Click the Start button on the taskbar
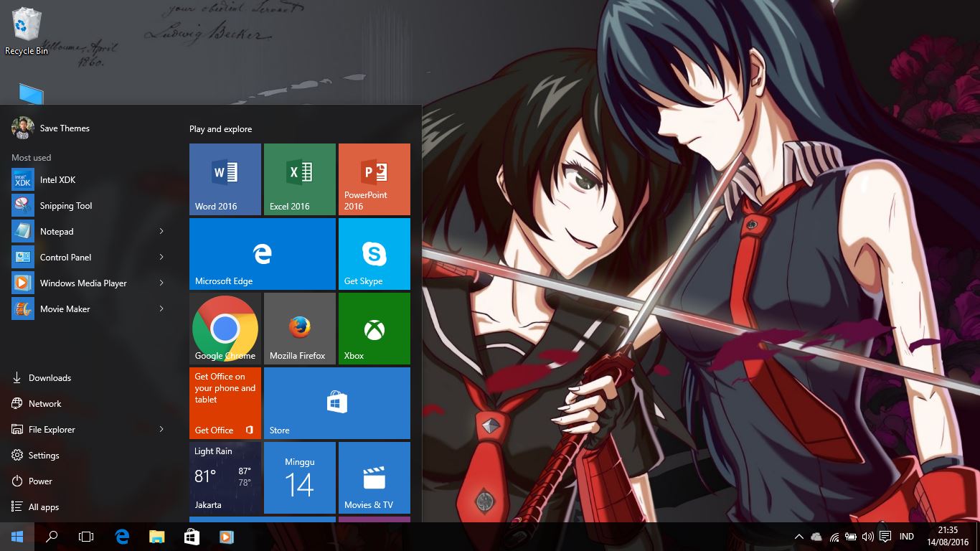The width and height of the screenshot is (980, 551). click(x=17, y=537)
